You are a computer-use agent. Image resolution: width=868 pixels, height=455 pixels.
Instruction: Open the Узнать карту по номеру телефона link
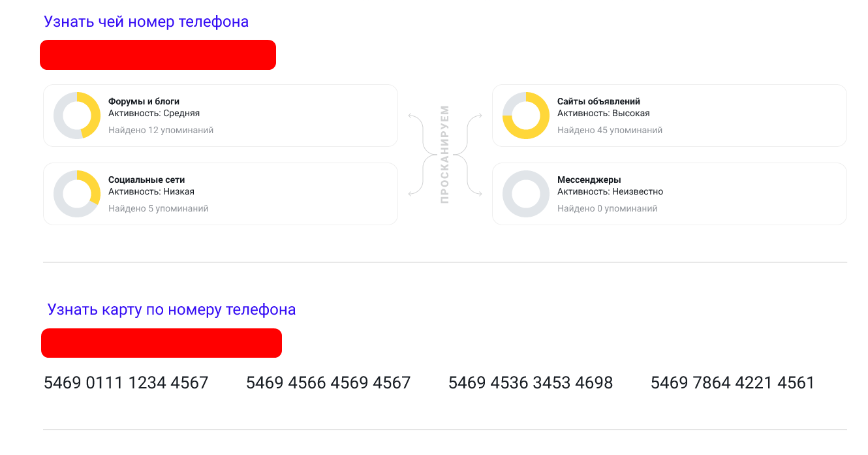point(172,309)
